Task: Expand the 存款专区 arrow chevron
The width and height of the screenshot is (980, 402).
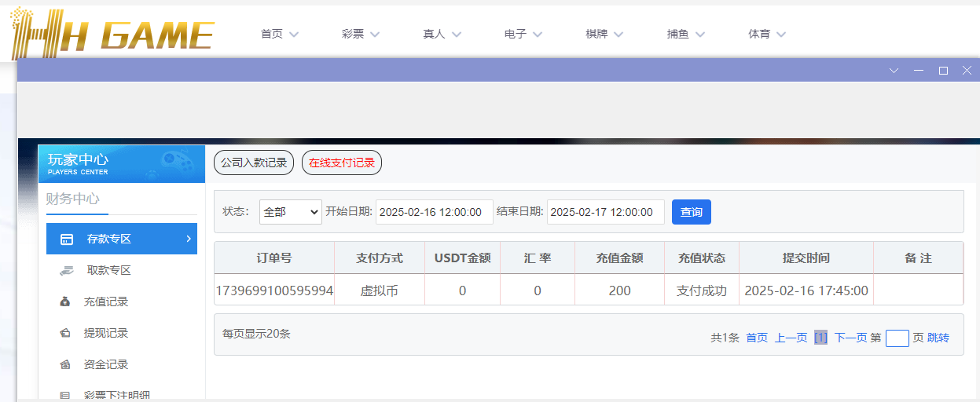Action: coord(189,239)
